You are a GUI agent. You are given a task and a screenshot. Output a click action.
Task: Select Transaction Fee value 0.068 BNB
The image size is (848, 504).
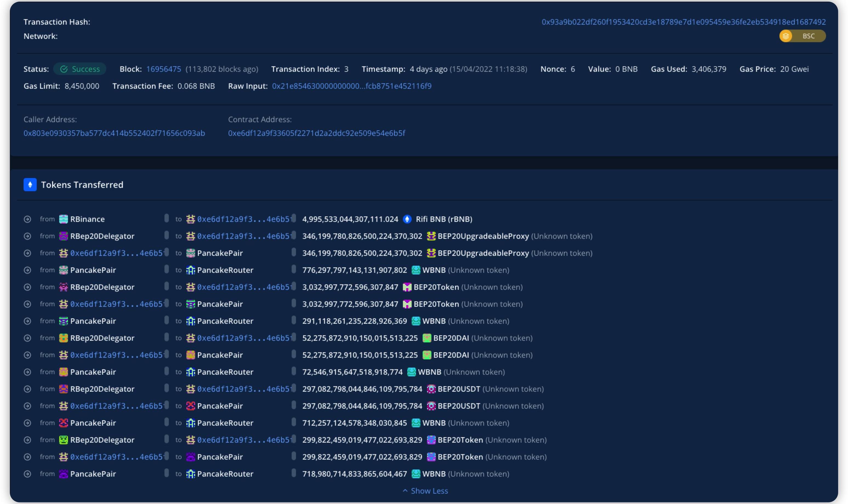click(196, 86)
